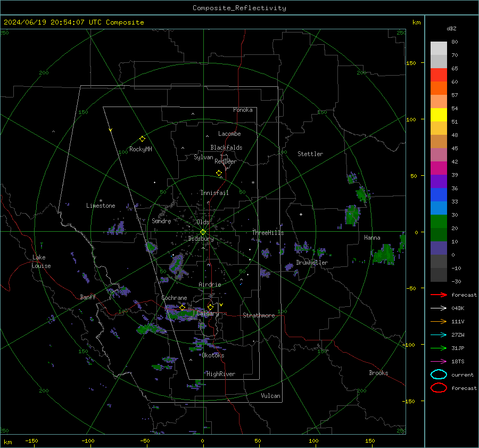Click the Olds town label
The width and height of the screenshot is (479, 448).
click(x=203, y=222)
